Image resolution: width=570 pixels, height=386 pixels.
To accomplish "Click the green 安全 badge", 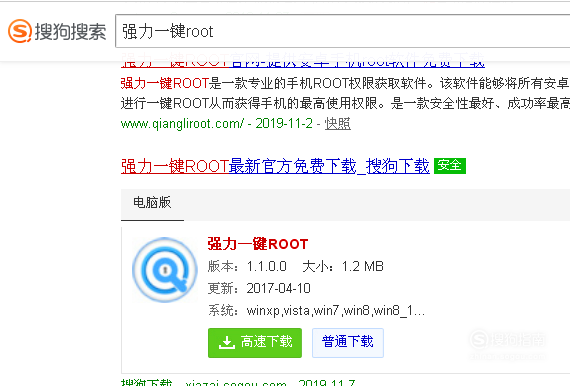I will (450, 166).
